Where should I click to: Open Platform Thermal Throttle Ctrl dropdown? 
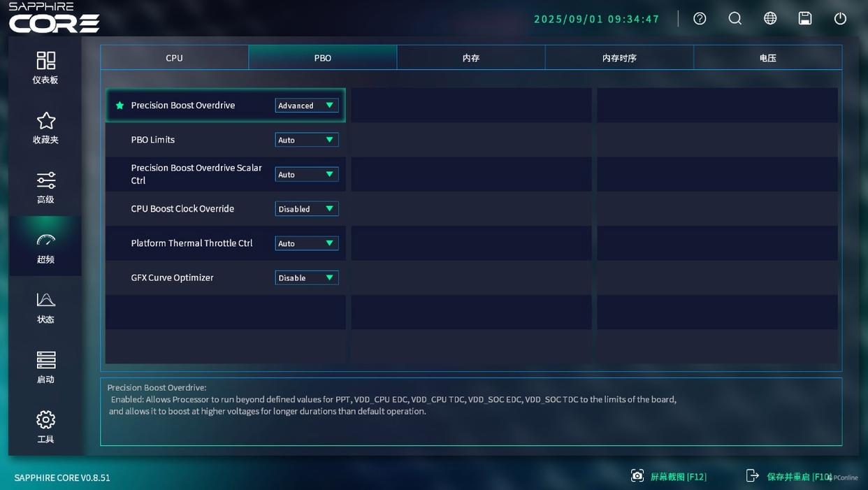point(307,243)
